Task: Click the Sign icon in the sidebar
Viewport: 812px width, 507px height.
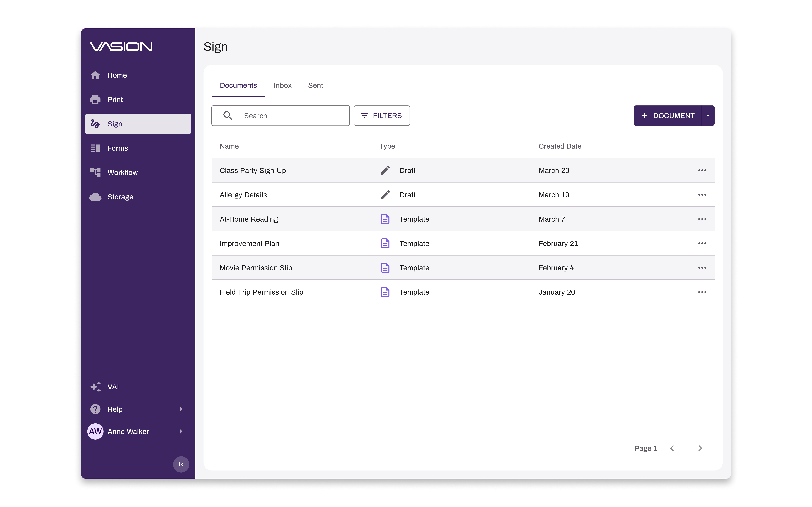Action: tap(95, 123)
